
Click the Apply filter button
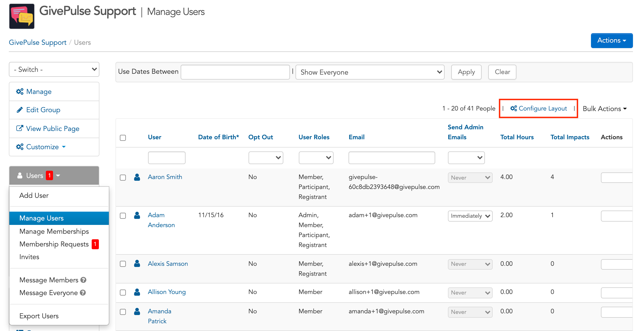click(466, 72)
